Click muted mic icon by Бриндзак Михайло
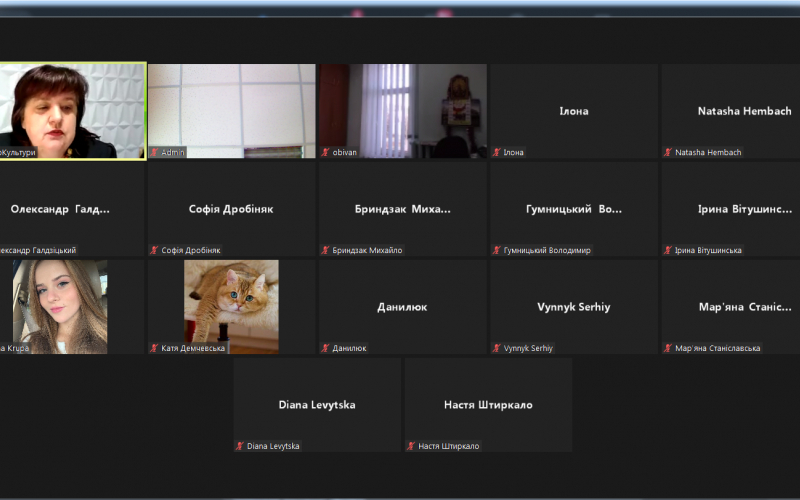This screenshot has width=800, height=500. (325, 250)
